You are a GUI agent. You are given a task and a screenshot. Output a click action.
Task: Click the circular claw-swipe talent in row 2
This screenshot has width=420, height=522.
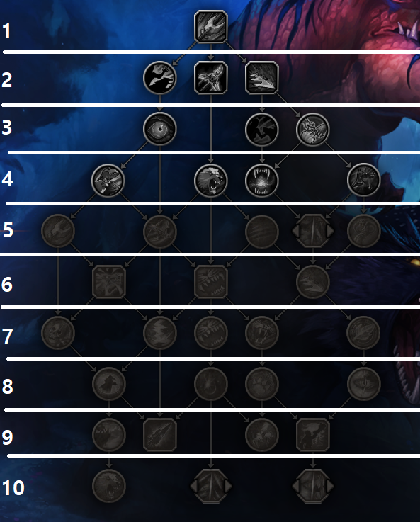tap(160, 78)
